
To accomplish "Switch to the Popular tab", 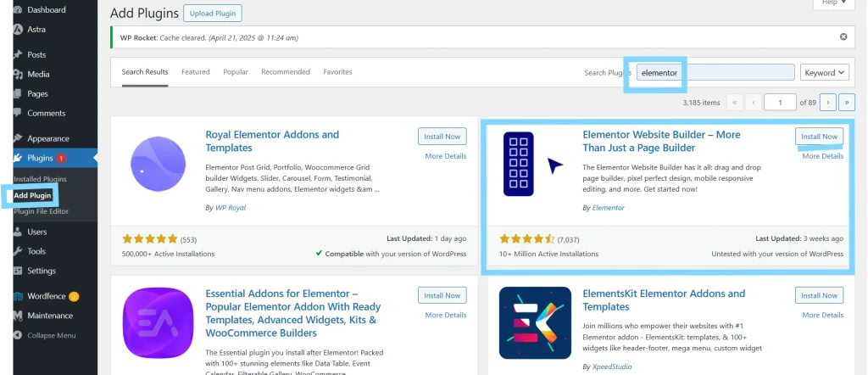I will (236, 72).
